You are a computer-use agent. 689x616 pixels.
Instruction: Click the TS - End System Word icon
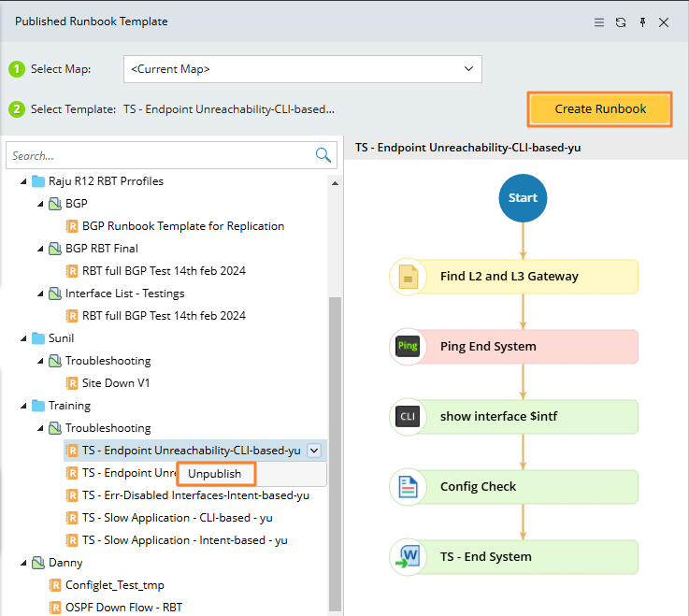click(x=408, y=557)
